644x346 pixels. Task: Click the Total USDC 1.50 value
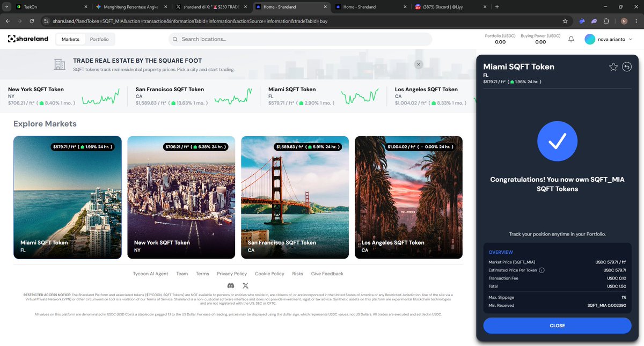point(617,287)
